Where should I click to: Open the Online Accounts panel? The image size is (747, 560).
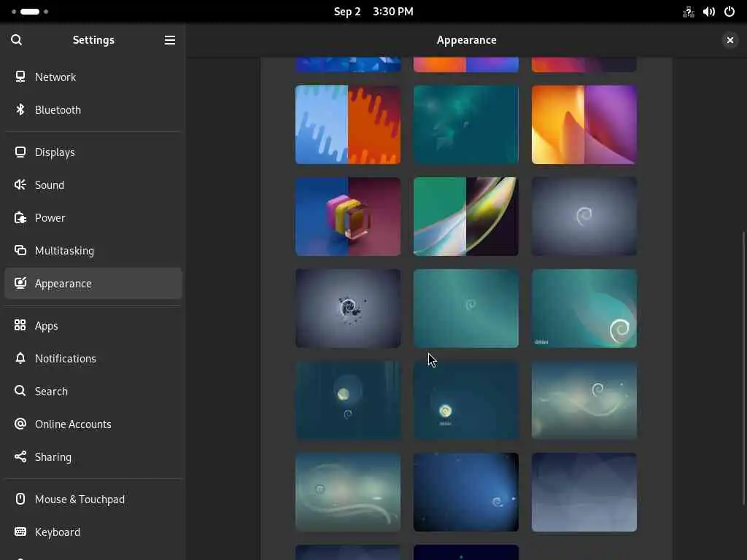coord(93,424)
